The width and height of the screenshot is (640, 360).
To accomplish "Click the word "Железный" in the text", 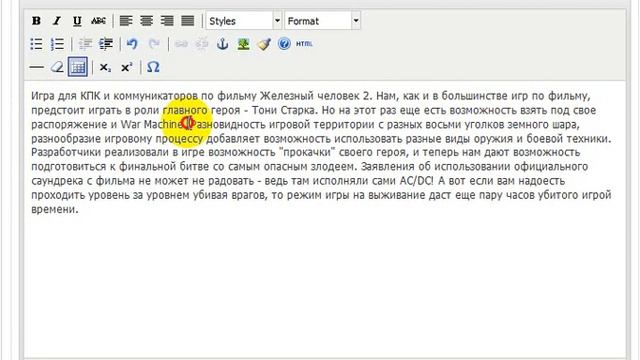I will 287,96.
